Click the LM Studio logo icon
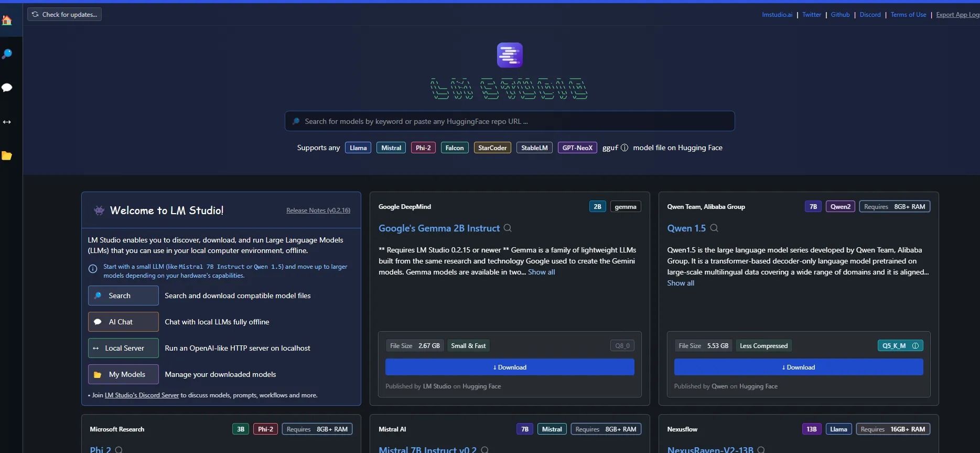This screenshot has height=453, width=980. [510, 55]
